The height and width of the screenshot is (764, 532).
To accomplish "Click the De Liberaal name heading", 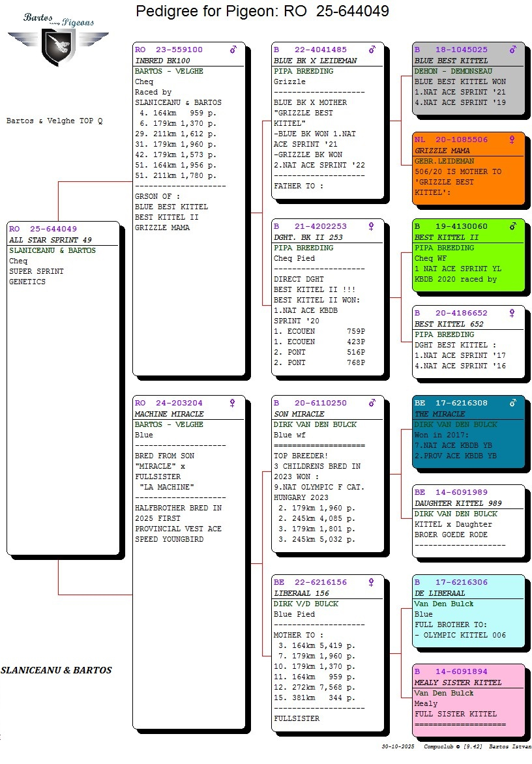I will (x=440, y=593).
